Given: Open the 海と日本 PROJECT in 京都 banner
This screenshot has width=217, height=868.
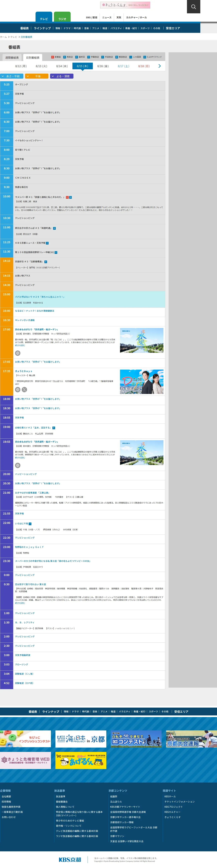Looking at the screenshot, I should (x=81, y=739).
